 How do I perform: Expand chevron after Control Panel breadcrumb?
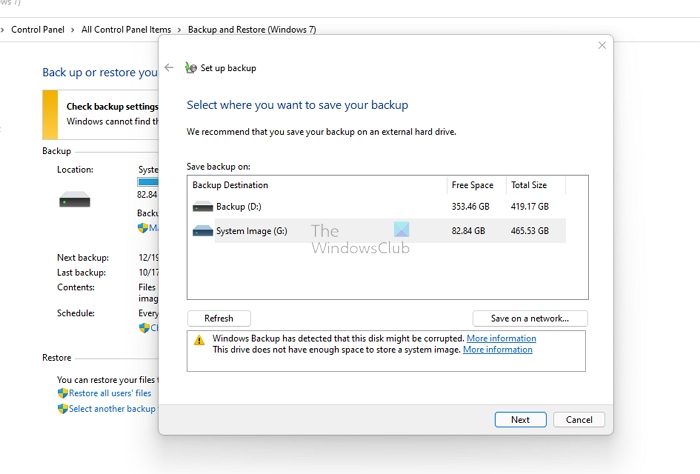coord(73,30)
